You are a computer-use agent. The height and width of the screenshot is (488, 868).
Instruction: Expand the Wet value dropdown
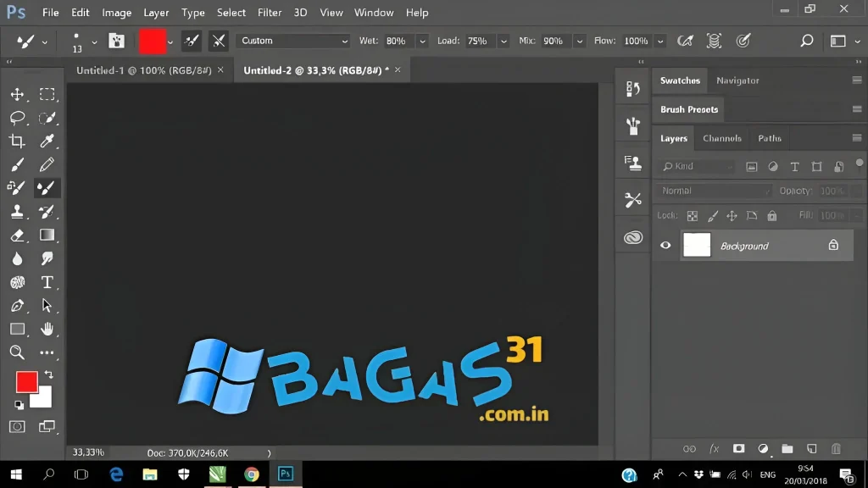coord(422,42)
